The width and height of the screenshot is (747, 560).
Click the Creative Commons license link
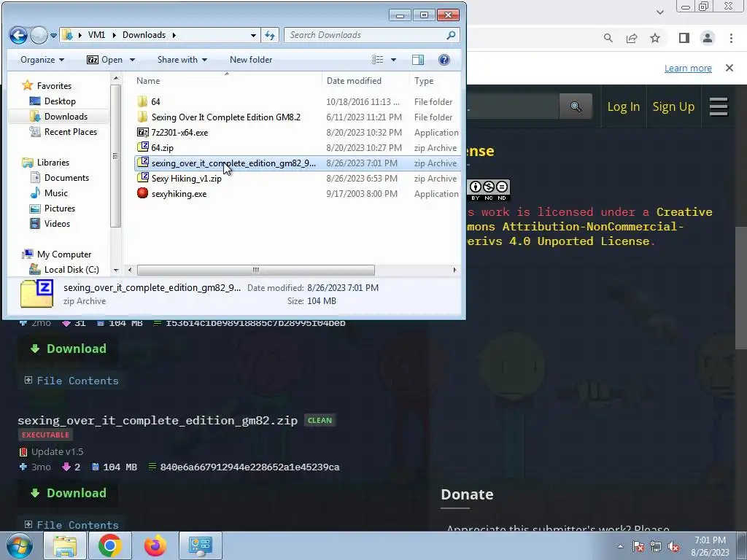[x=589, y=227]
